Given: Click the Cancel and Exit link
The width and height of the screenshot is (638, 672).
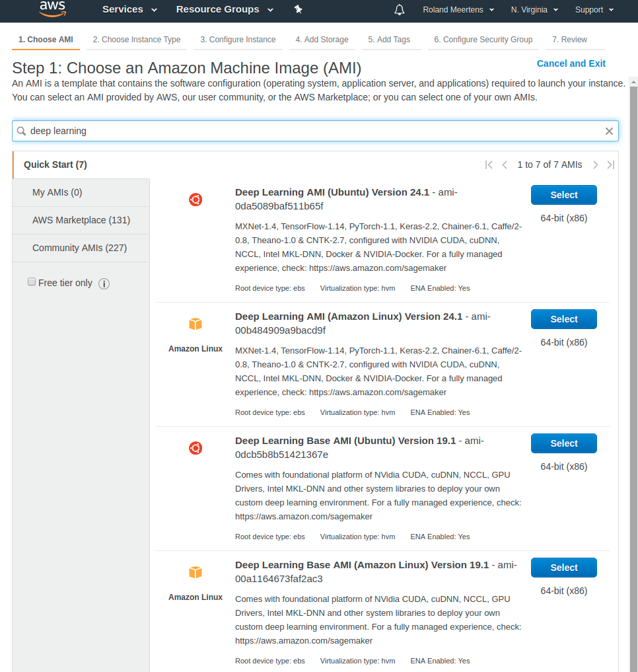Looking at the screenshot, I should [571, 63].
